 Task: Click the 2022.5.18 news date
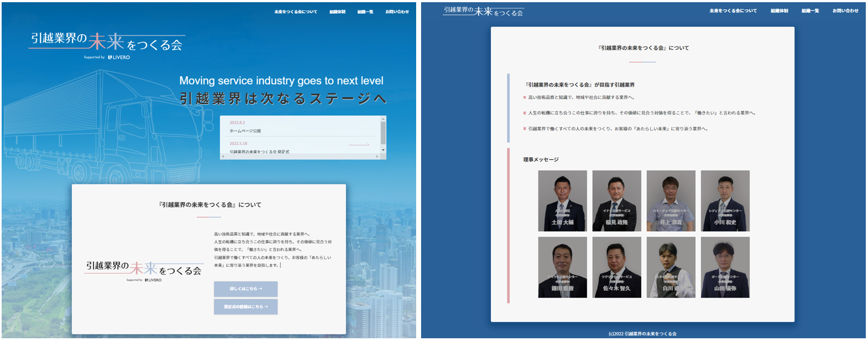point(238,144)
